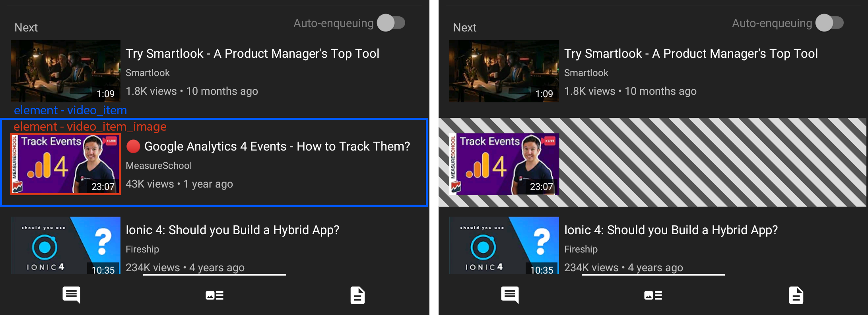Click 'Fireship' channel name in right panel
The width and height of the screenshot is (868, 315).
click(581, 249)
